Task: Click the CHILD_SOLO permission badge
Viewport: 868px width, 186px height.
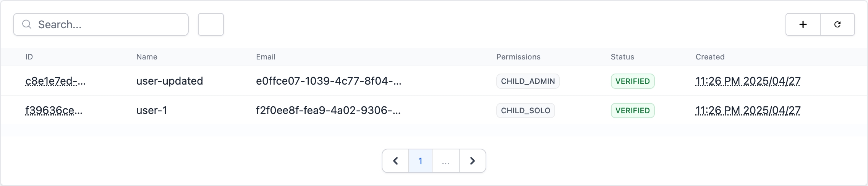Action: [x=526, y=111]
